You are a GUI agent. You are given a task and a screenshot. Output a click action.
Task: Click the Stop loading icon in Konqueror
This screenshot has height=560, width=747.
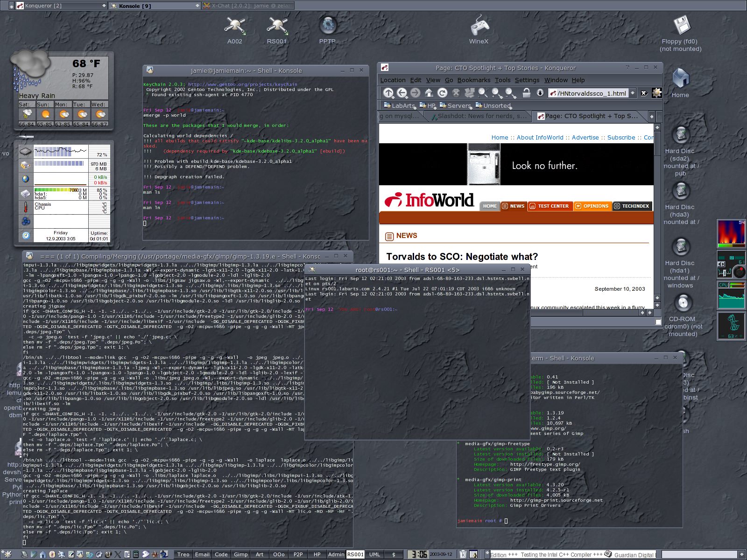tap(456, 93)
